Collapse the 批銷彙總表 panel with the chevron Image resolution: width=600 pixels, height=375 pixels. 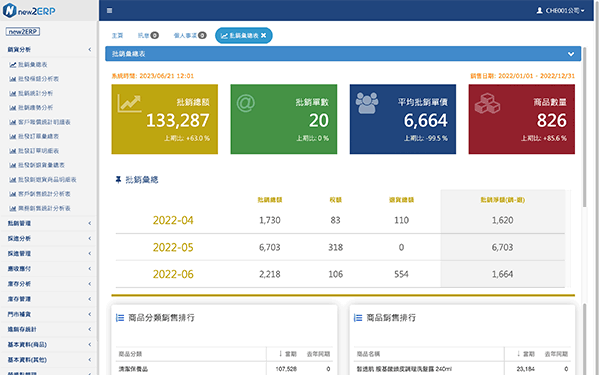click(x=571, y=54)
